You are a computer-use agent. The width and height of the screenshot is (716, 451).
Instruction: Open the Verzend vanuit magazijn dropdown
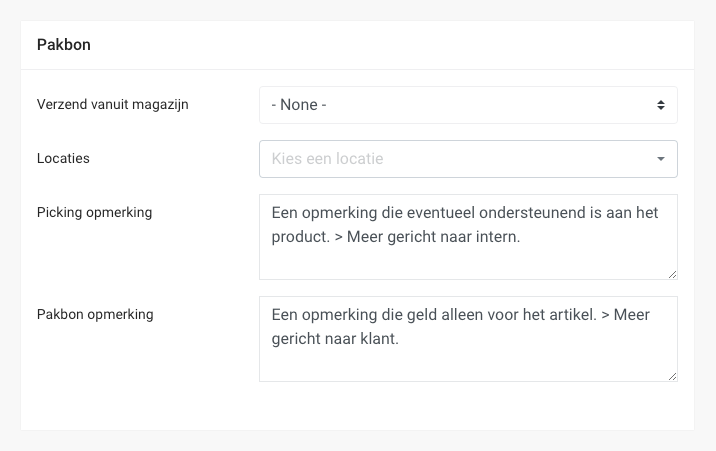pos(467,105)
